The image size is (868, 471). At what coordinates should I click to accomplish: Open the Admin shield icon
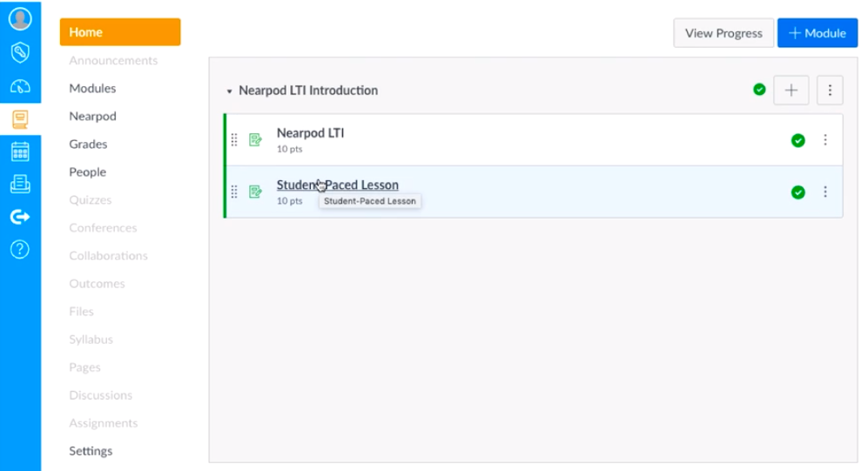point(20,52)
